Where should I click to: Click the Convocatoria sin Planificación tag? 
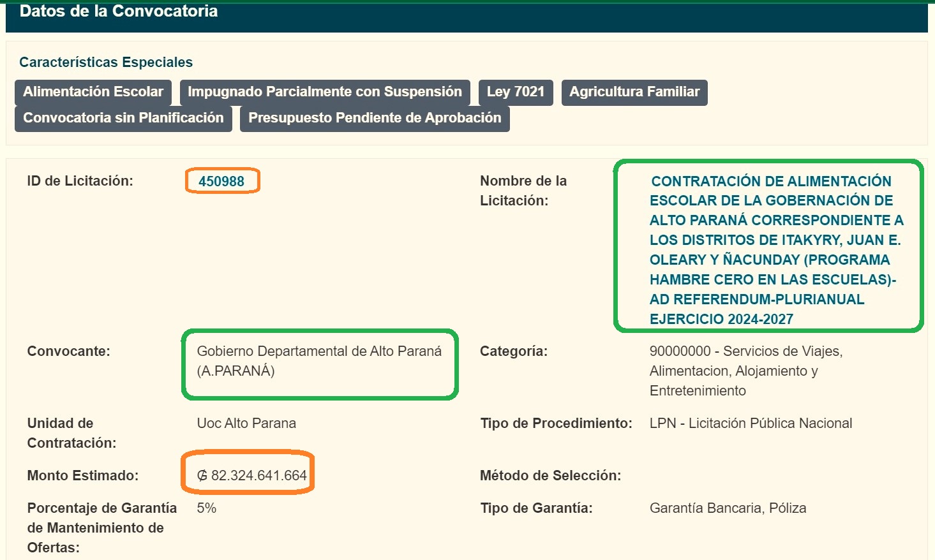click(x=123, y=118)
